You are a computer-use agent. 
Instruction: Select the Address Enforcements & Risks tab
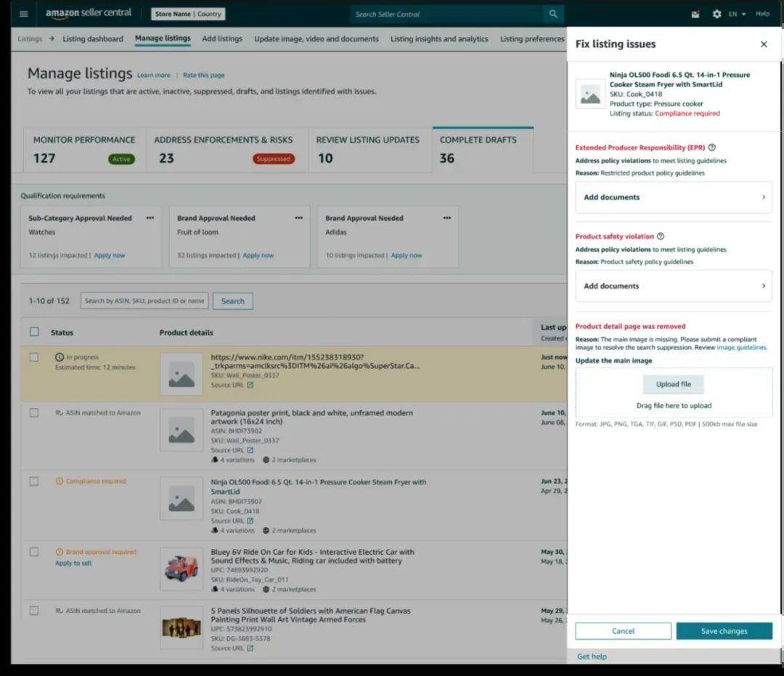227,150
